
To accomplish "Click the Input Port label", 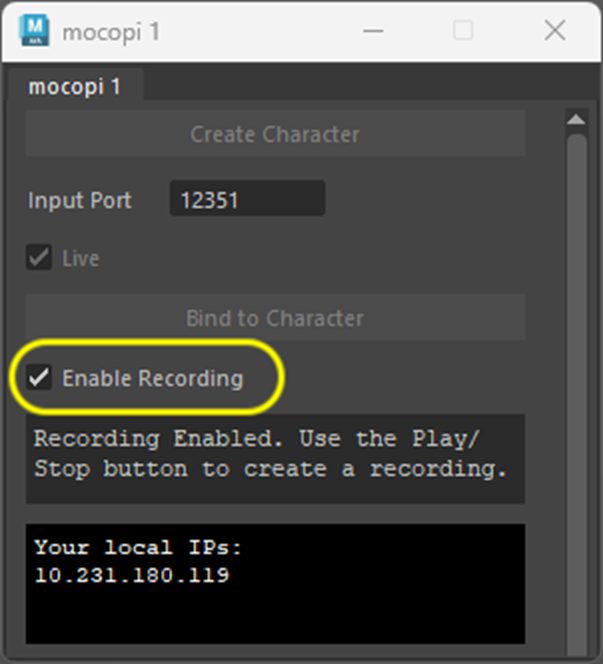I will coord(80,199).
